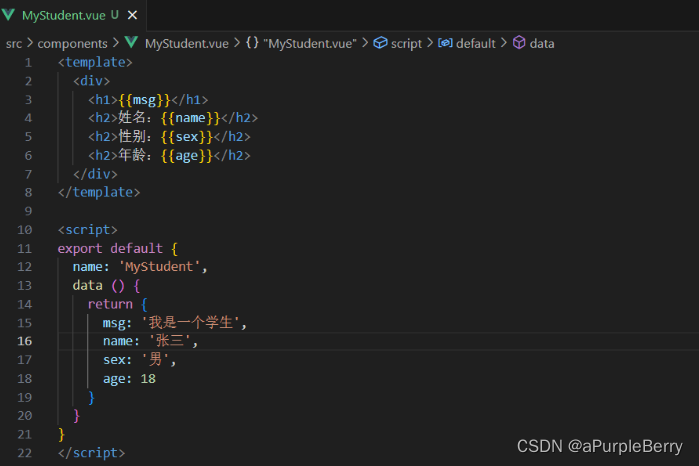The width and height of the screenshot is (699, 466).
Task: Click 'export default' on line 11
Action: point(110,248)
